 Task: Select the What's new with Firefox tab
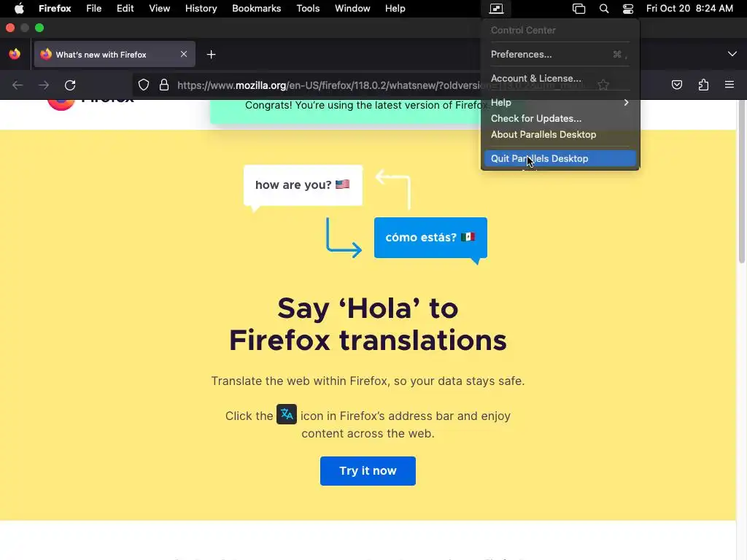pyautogui.click(x=115, y=54)
